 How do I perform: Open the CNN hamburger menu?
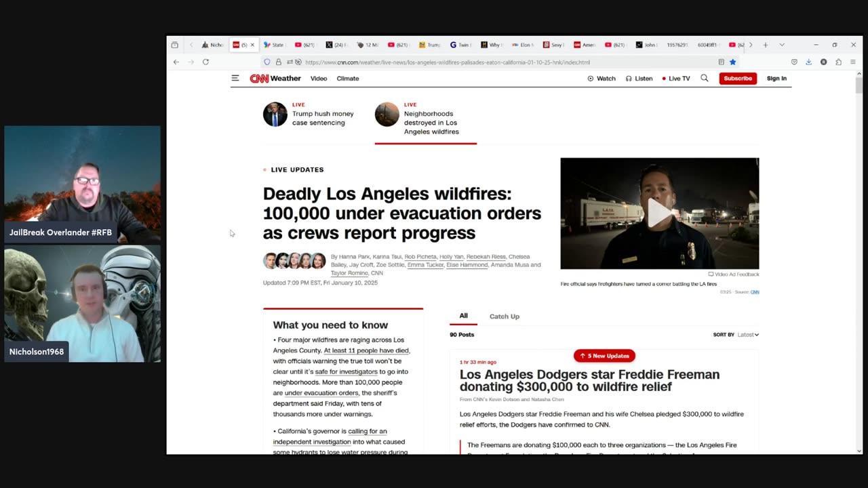(x=235, y=78)
